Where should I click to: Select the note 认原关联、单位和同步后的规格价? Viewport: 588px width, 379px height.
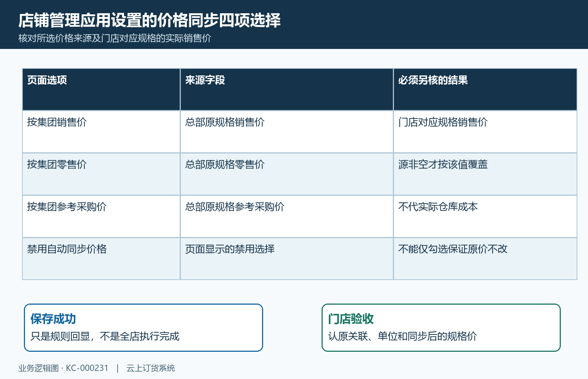point(402,336)
